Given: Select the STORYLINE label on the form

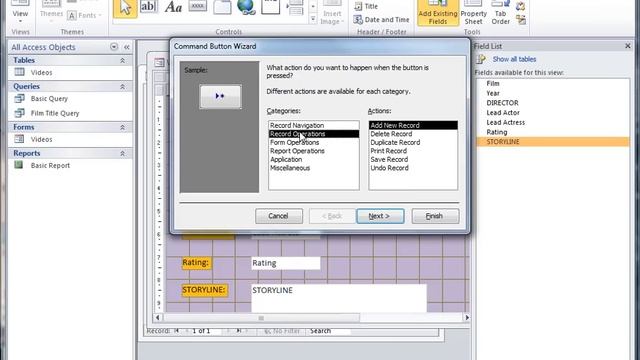Looking at the screenshot, I should (x=204, y=290).
